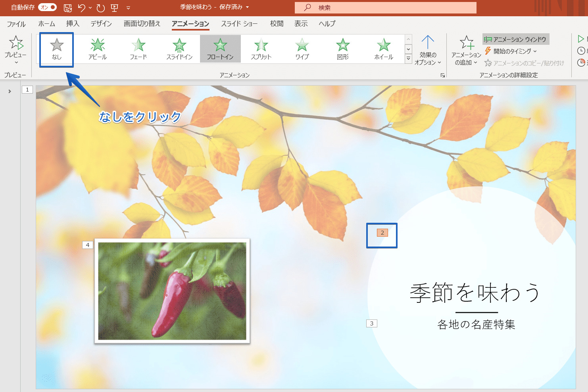Switch to the スライド ショー tab
This screenshot has height=392, width=588.
239,24
